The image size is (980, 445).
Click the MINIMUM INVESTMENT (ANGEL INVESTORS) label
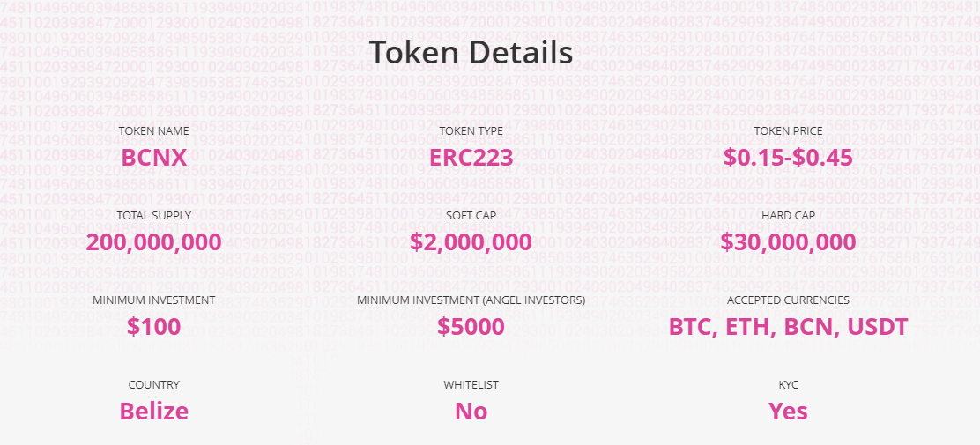471,300
